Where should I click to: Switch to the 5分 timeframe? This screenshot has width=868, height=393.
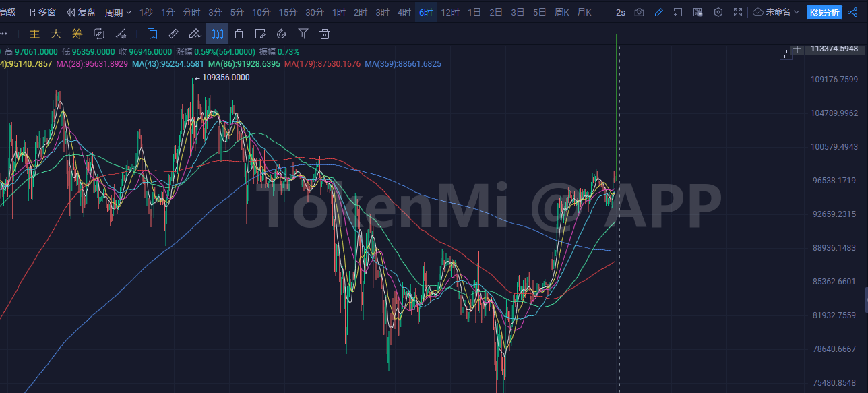(x=237, y=12)
